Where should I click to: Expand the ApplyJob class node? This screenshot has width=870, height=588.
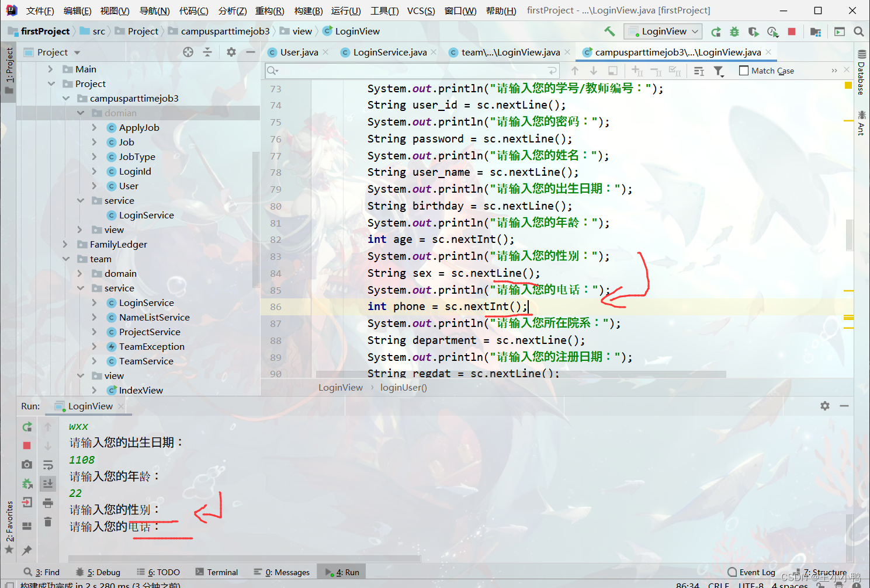(x=95, y=127)
